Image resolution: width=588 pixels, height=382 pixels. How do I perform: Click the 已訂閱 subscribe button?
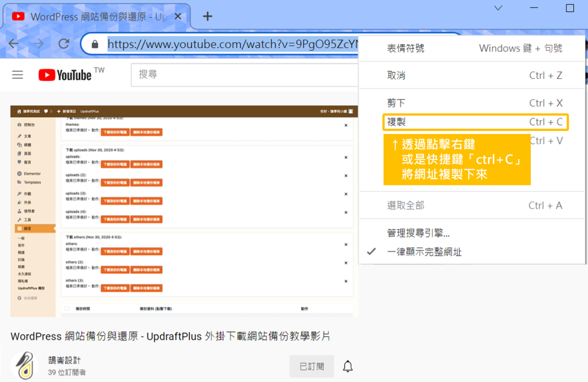(x=311, y=366)
